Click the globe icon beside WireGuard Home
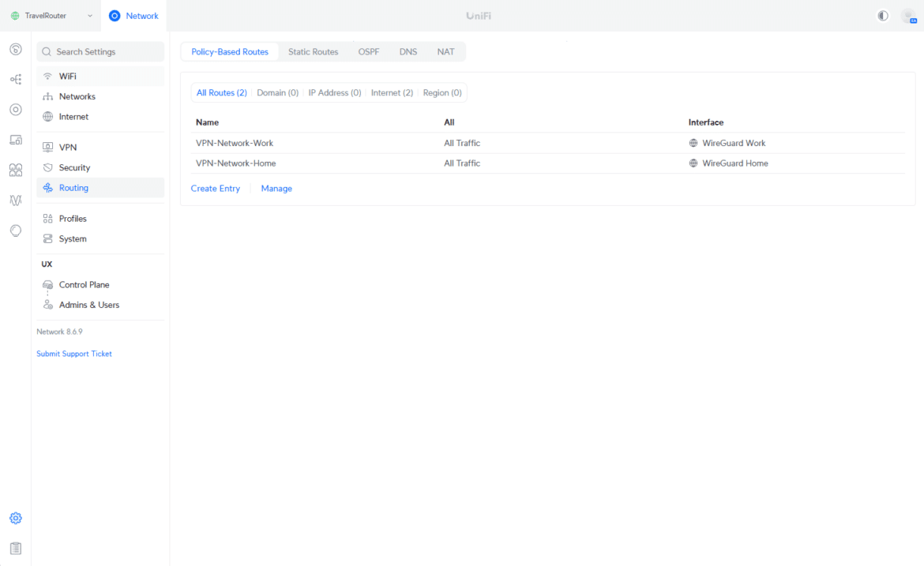Viewport: 924px width, 566px height. pos(693,163)
